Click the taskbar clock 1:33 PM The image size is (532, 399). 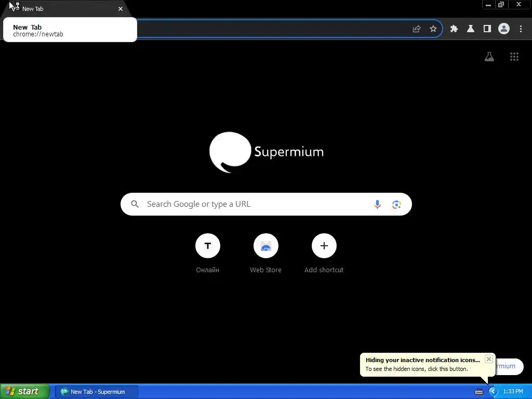(x=513, y=392)
